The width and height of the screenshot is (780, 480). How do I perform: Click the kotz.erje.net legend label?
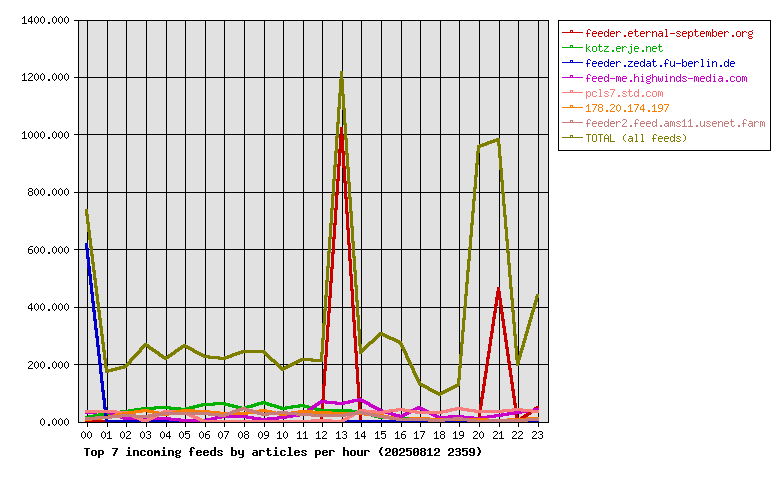[x=624, y=48]
